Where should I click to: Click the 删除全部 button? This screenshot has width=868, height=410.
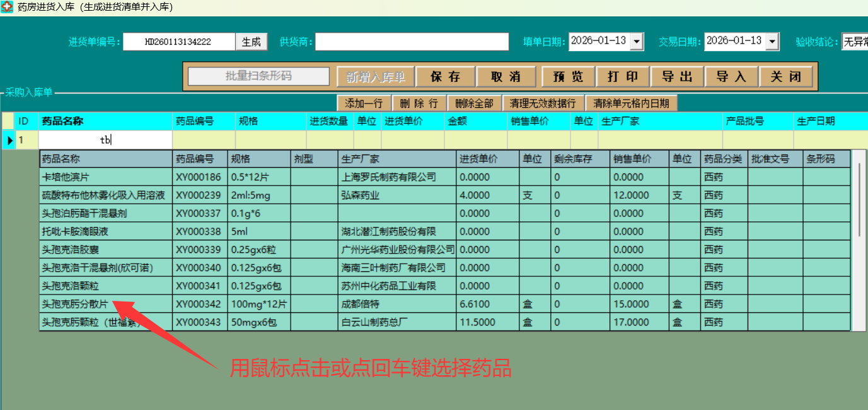tap(474, 103)
